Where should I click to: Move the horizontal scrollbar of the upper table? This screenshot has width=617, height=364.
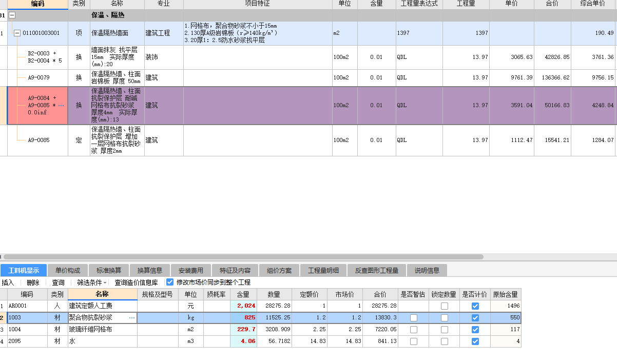[x=243, y=257]
